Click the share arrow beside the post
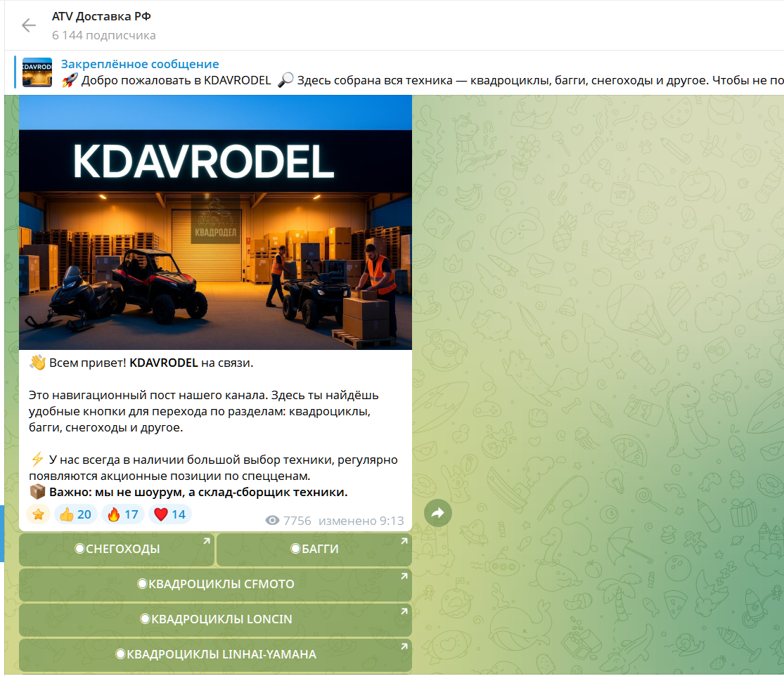The height and width of the screenshot is (676, 784). (x=437, y=513)
